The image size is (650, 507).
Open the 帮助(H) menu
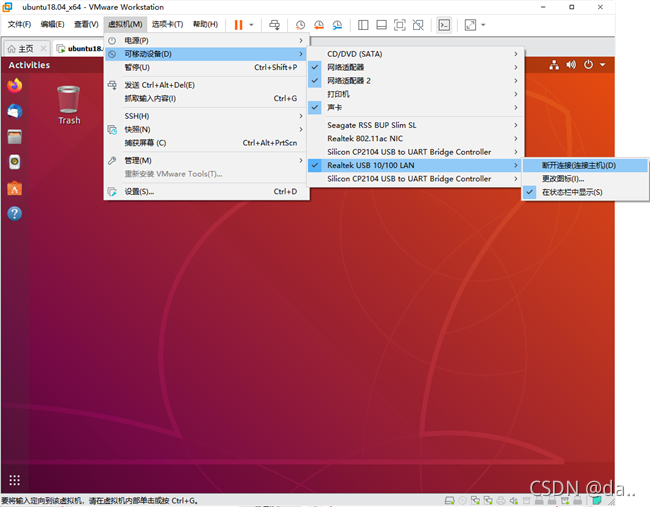coord(205,24)
